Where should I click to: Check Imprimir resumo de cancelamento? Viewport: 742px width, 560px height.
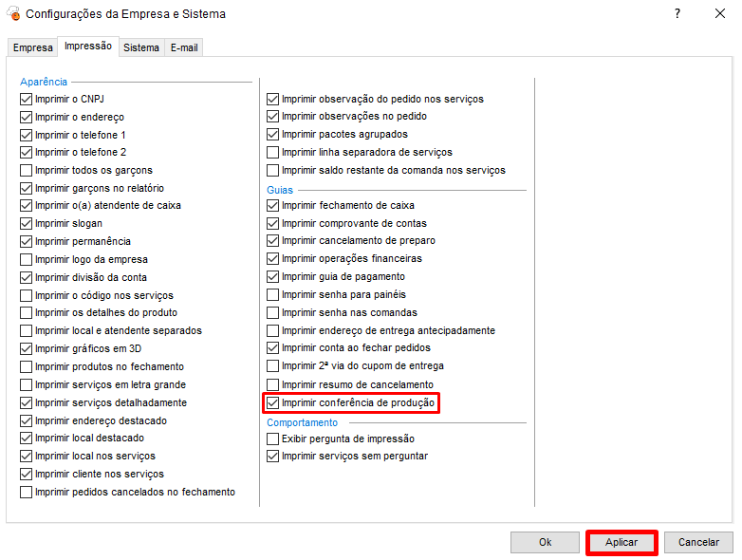pyautogui.click(x=273, y=384)
